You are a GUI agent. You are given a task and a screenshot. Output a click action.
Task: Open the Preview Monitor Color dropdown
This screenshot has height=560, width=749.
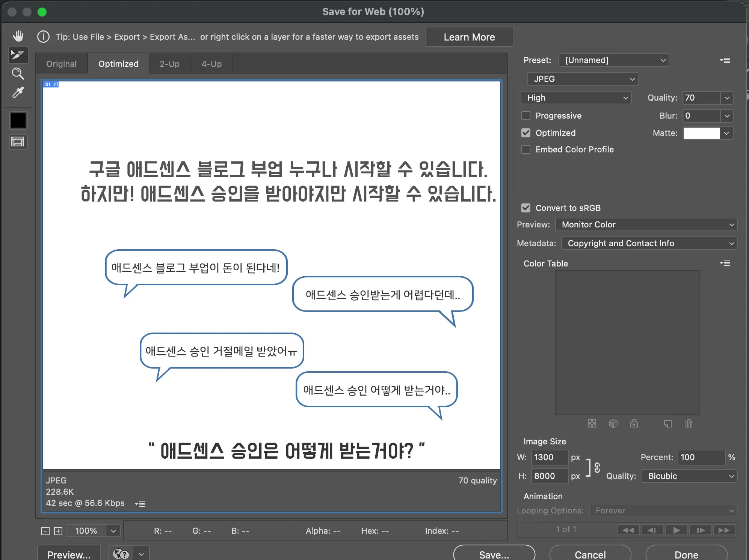click(646, 224)
